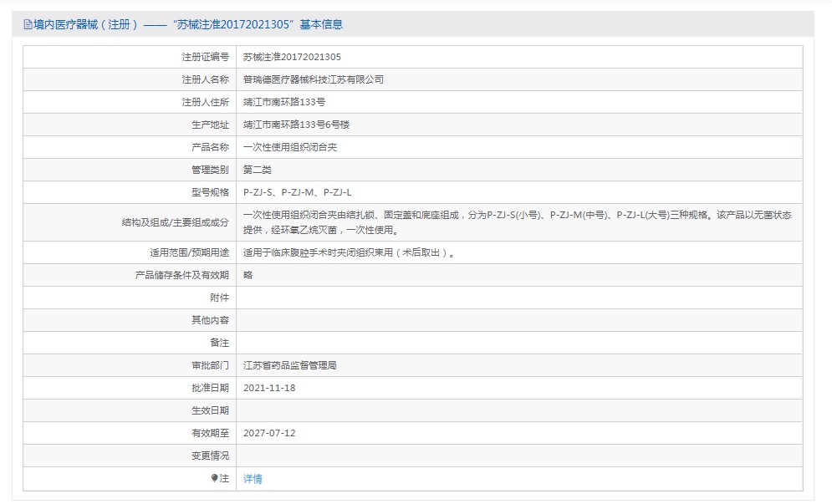Open the 详情 details link
The image size is (832, 504).
[x=253, y=479]
